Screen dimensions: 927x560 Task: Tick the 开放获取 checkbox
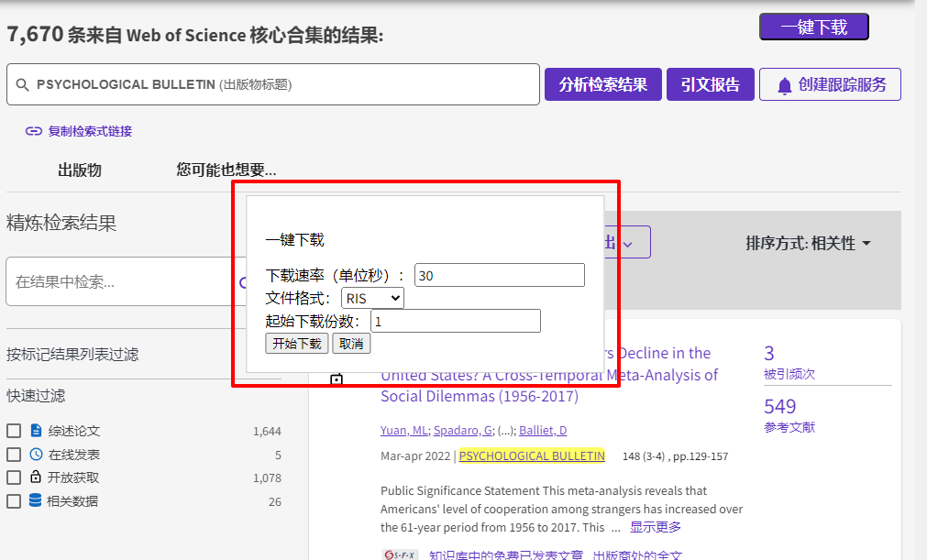click(14, 478)
